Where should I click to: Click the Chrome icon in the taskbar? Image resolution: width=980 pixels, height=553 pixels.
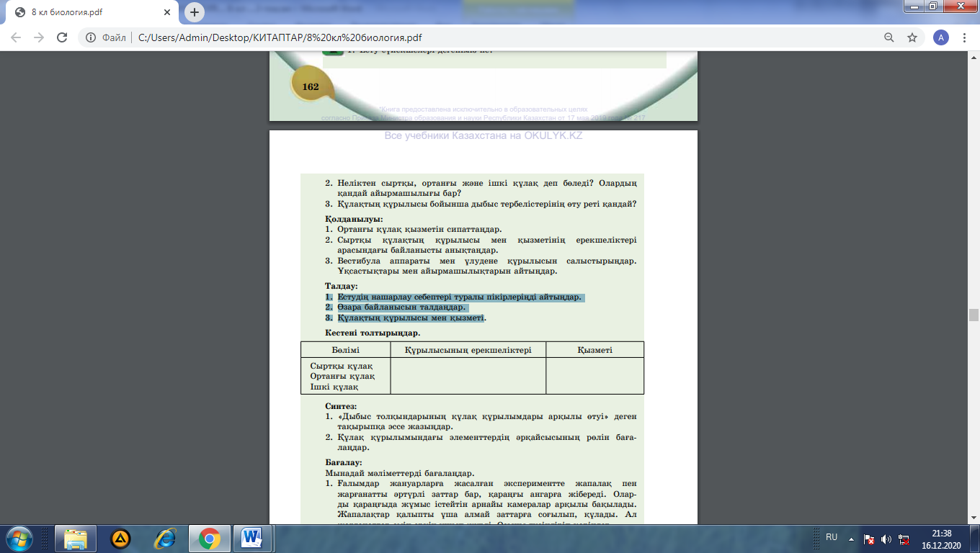tap(210, 538)
